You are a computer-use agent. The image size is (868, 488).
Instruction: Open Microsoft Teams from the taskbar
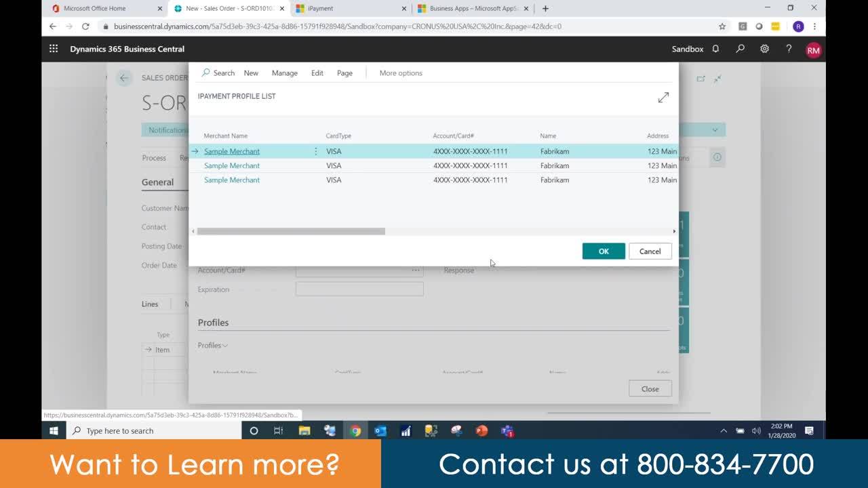click(x=507, y=430)
